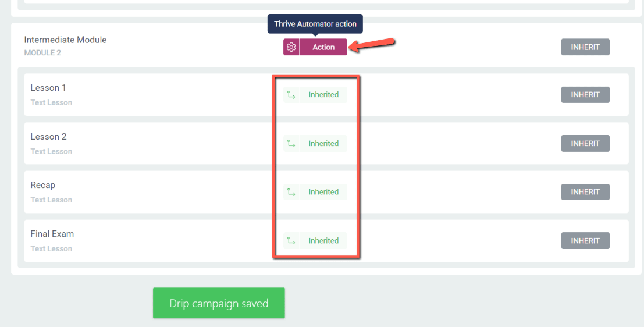This screenshot has height=327, width=644.
Task: Open the Recap text lesson
Action: click(42, 185)
